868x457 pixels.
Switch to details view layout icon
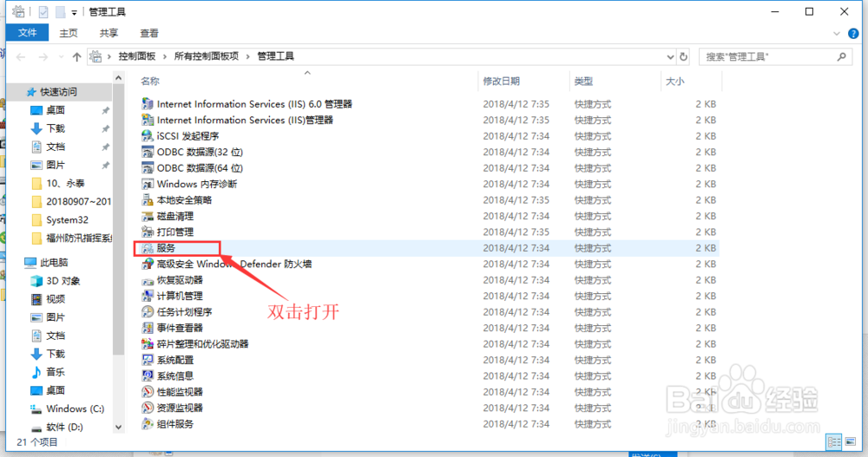(833, 441)
